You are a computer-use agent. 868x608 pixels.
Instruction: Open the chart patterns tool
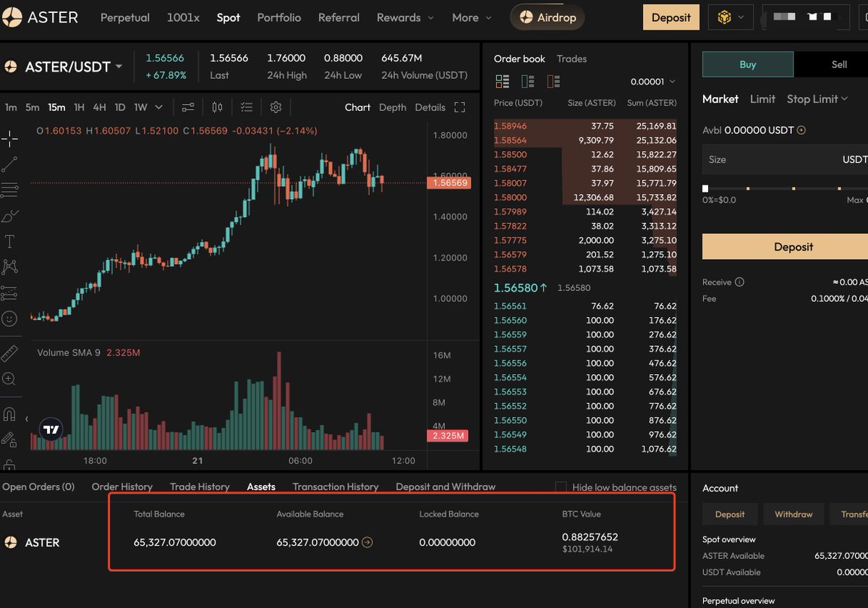9,267
